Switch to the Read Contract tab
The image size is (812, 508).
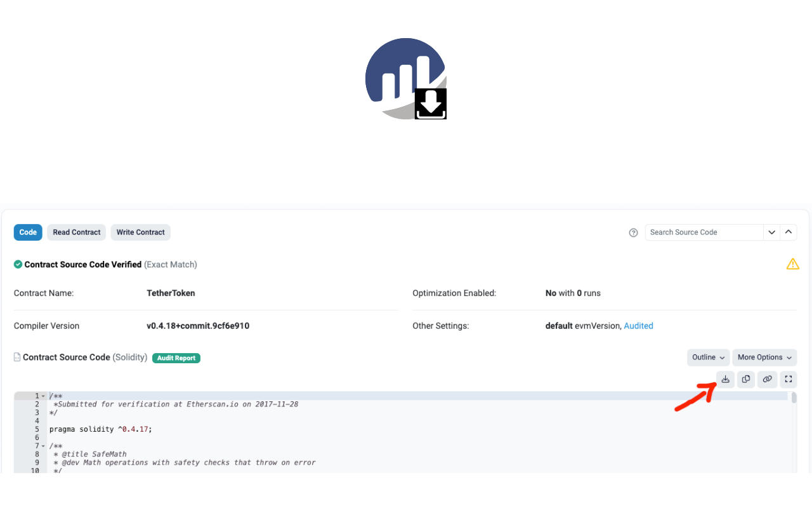[76, 232]
